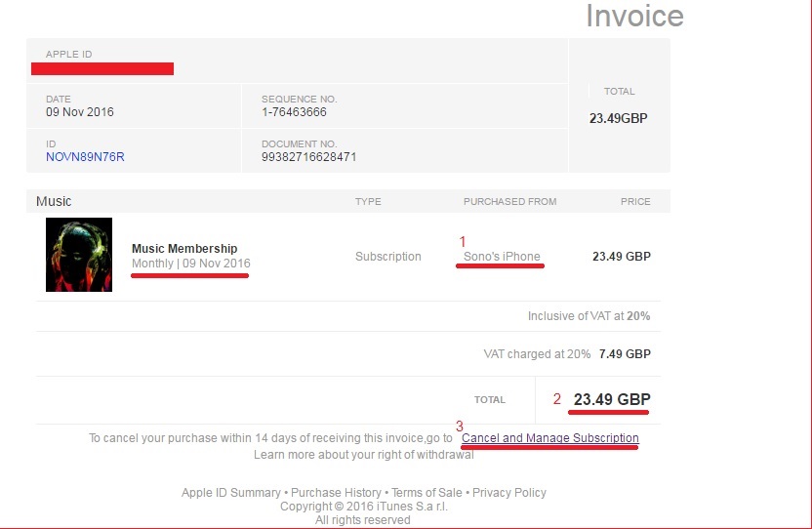The height and width of the screenshot is (529, 812).
Task: Open the Purchase History footer link
Action: [336, 493]
